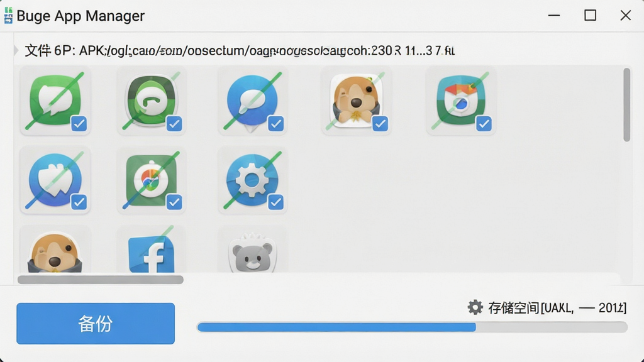Uncheck the multicolored circle app checkbox
Screen dimensions: 644x362
point(174,202)
